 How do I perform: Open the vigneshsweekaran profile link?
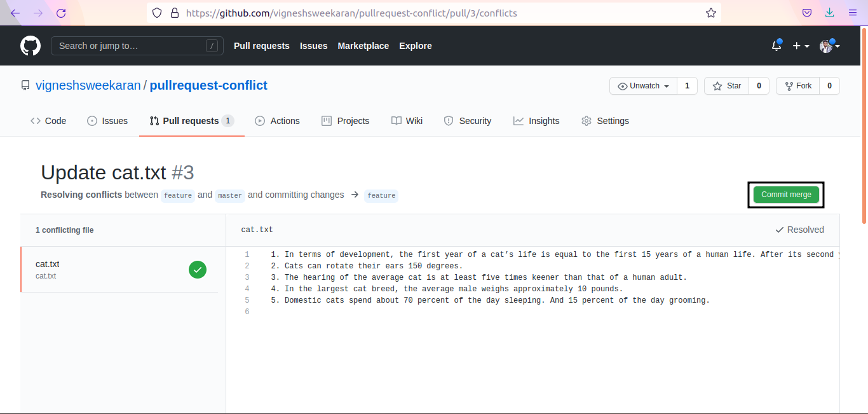[88, 85]
